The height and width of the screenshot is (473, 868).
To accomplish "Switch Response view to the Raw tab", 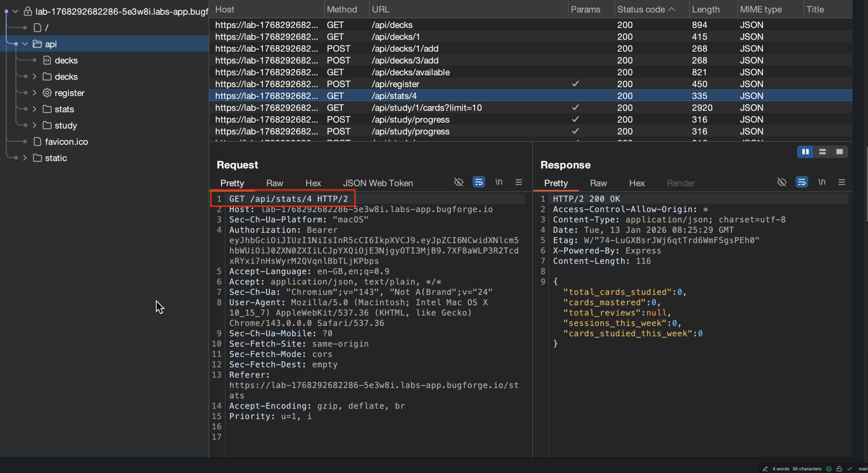I will (598, 183).
